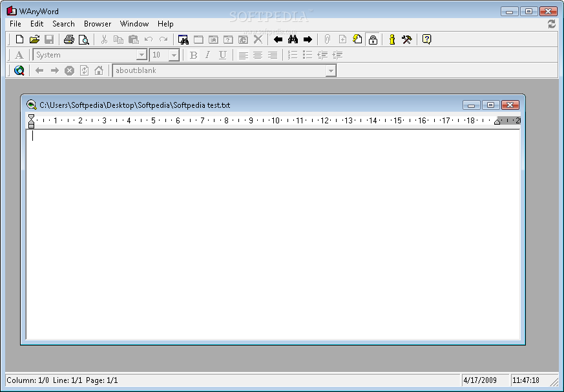Click the help question mark icon
This screenshot has height=392, width=564.
[426, 39]
